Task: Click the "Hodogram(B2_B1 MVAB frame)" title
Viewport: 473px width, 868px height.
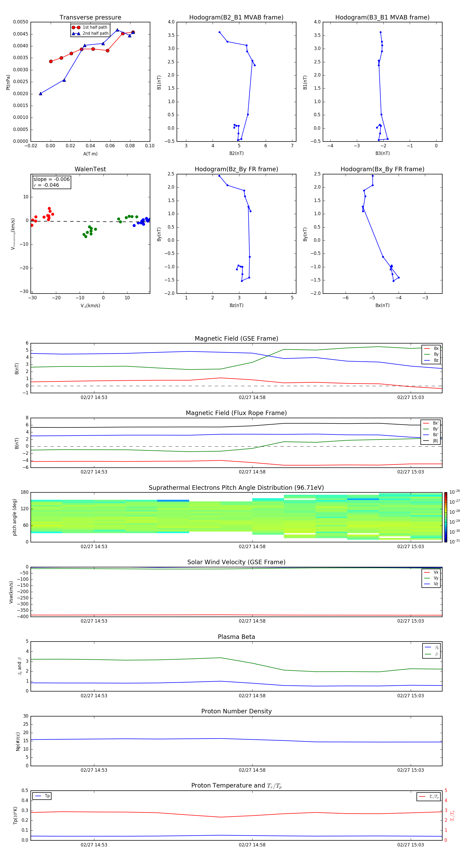Action: click(236, 18)
